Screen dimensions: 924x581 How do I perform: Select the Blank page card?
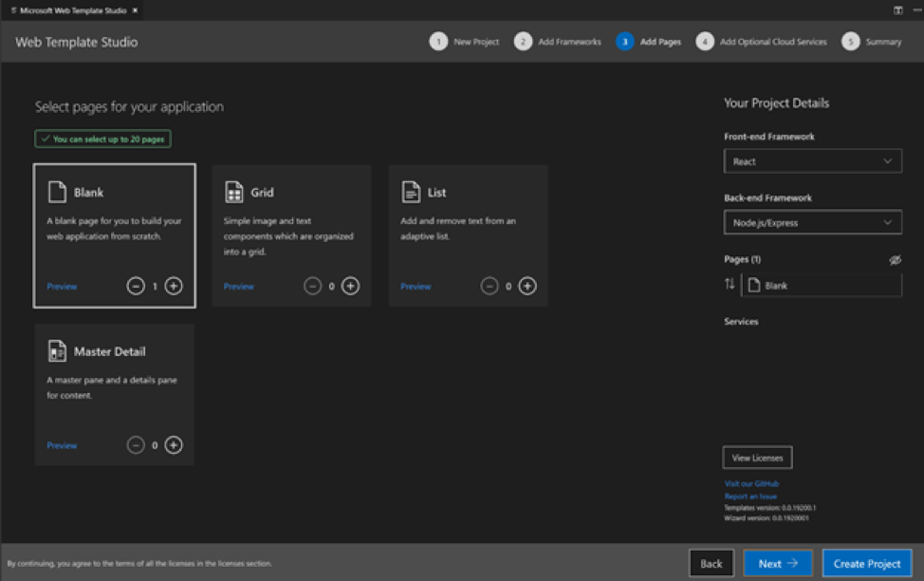coord(115,236)
